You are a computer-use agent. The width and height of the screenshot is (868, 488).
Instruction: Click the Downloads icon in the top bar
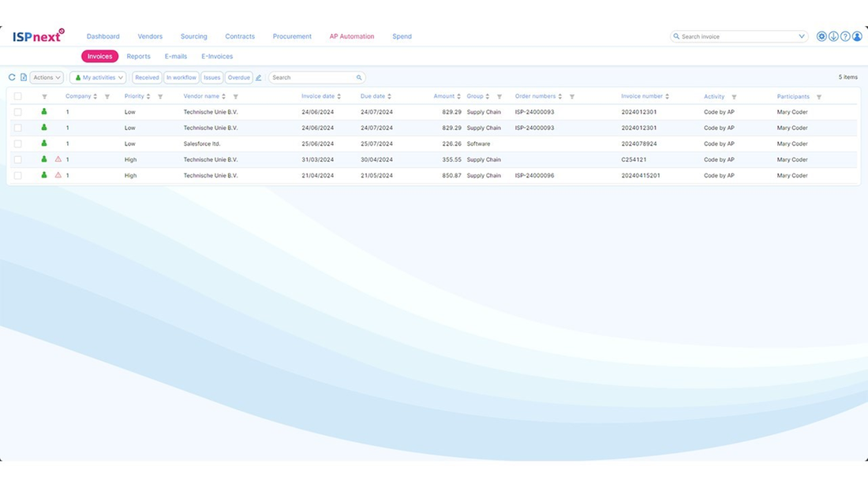(x=833, y=36)
